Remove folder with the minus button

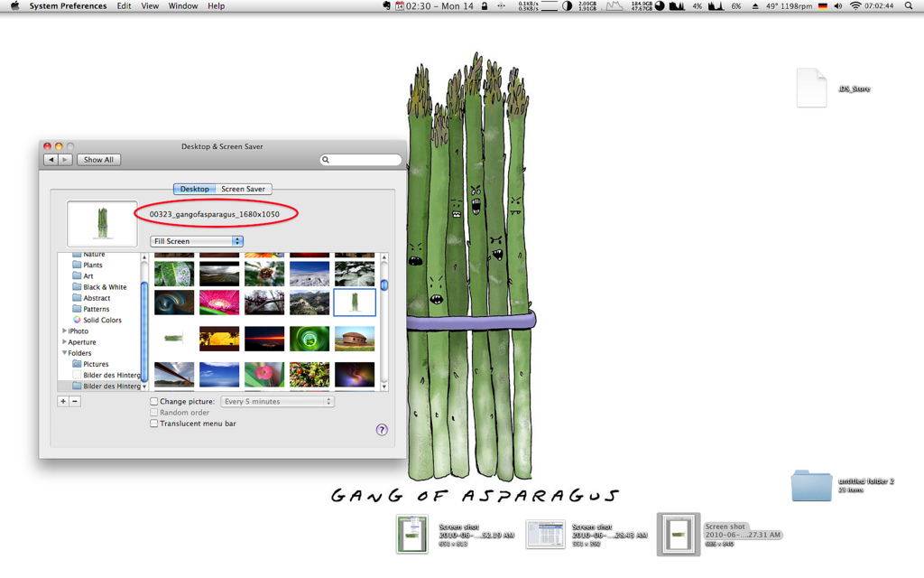click(x=75, y=401)
